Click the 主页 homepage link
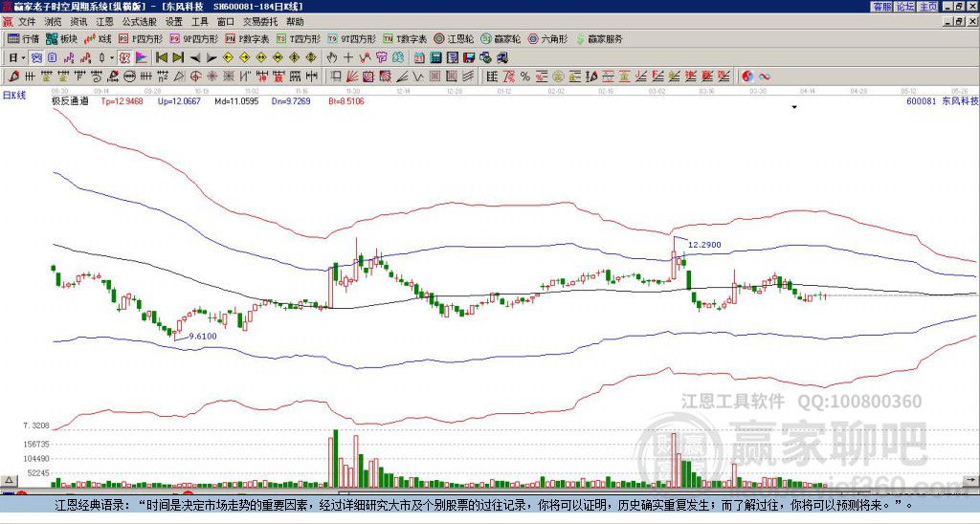 (927, 7)
